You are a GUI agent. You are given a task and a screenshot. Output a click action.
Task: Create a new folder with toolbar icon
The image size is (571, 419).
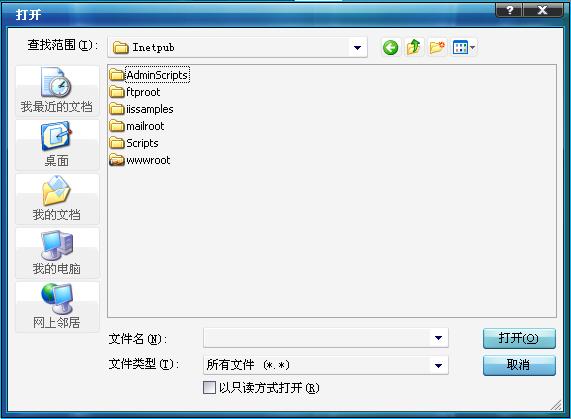click(437, 48)
